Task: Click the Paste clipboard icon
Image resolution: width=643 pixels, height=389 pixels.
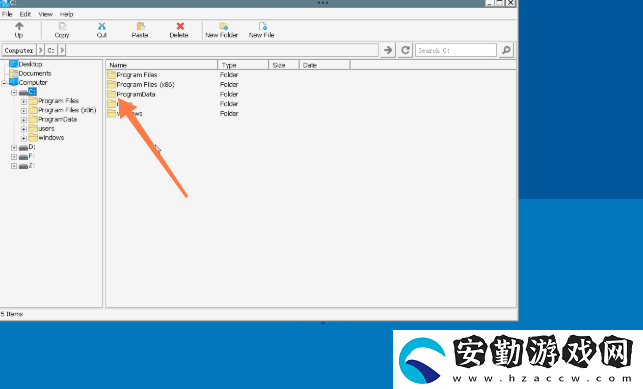Action: [140, 27]
